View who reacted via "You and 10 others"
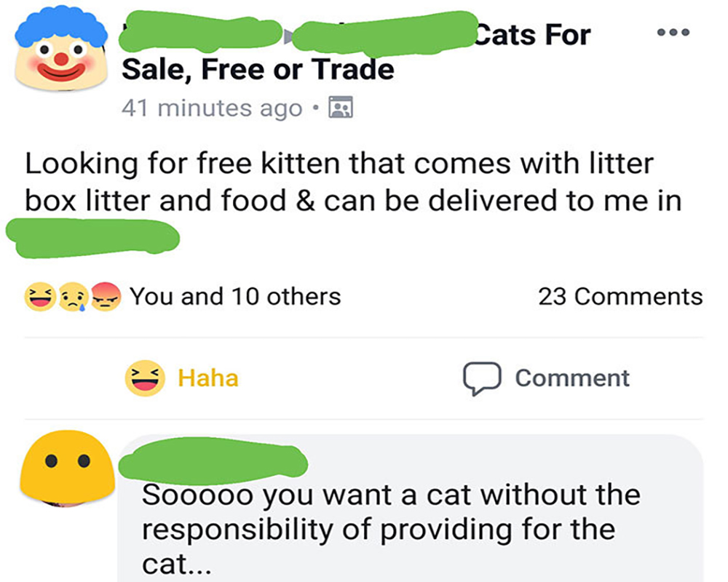Screen dimensions: 728x582 click(x=235, y=297)
